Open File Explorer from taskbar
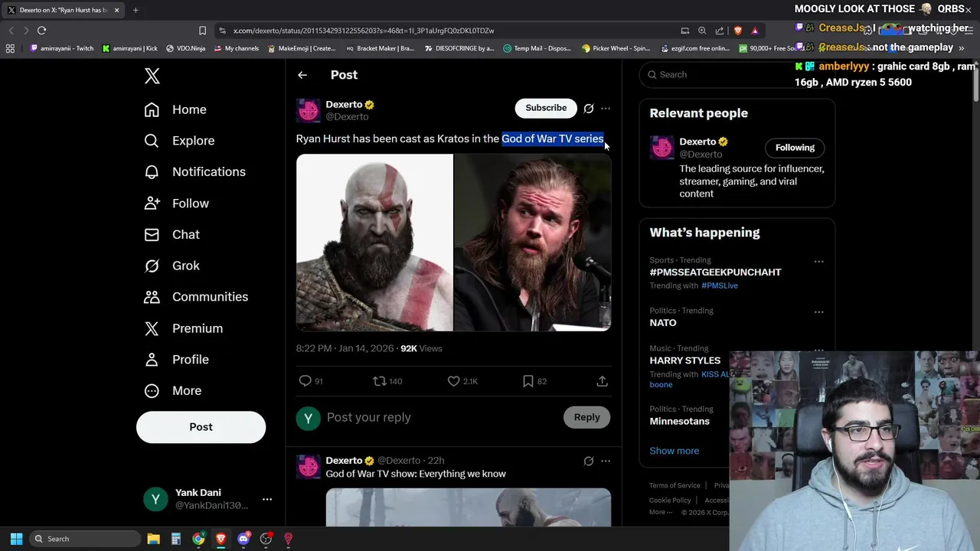 153,539
